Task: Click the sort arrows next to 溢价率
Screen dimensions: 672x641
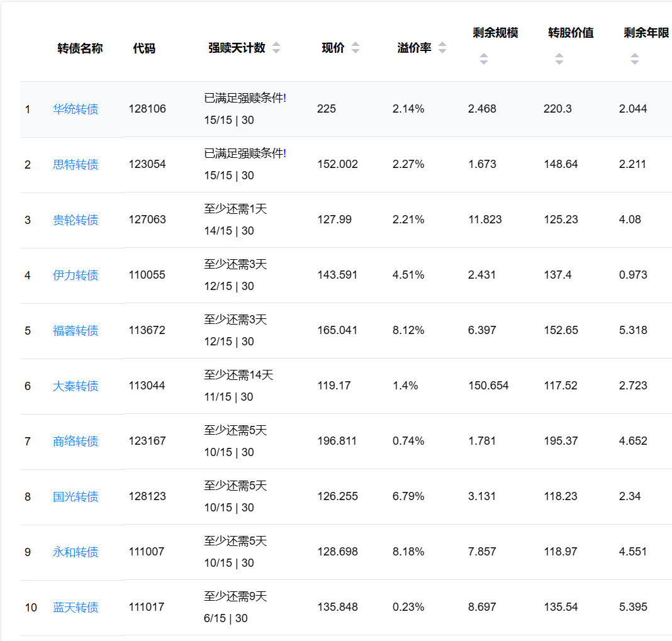Action: click(x=442, y=48)
